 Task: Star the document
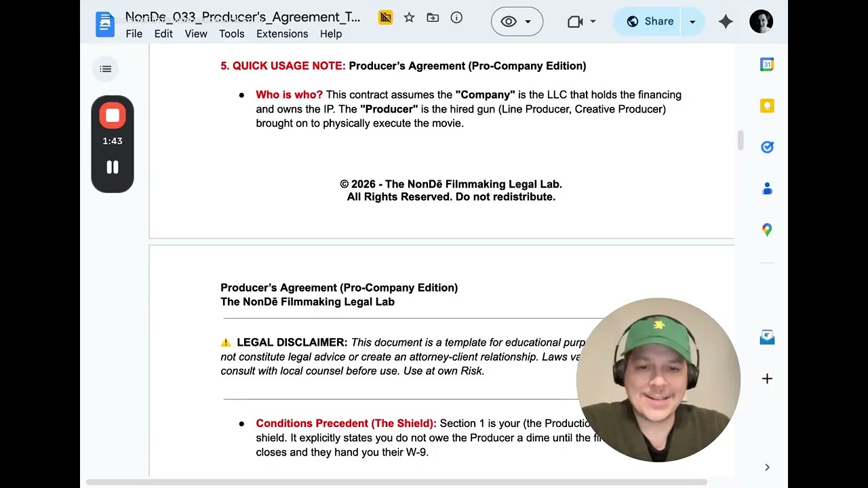click(409, 18)
